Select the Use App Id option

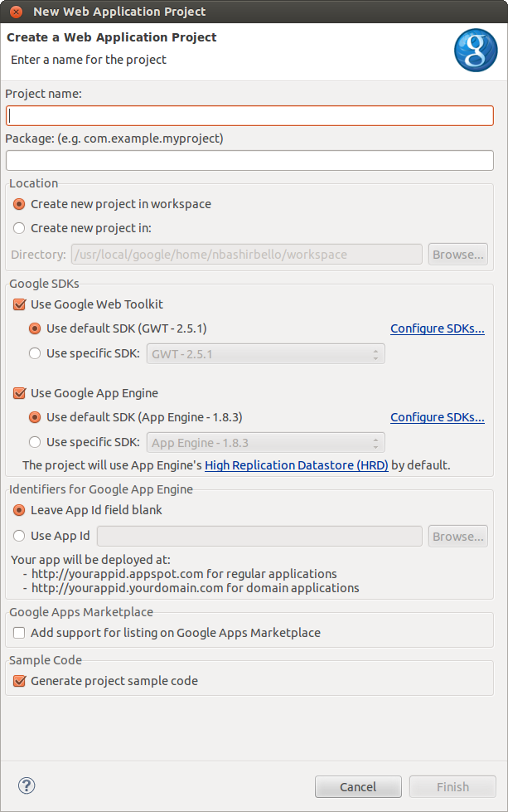(20, 536)
